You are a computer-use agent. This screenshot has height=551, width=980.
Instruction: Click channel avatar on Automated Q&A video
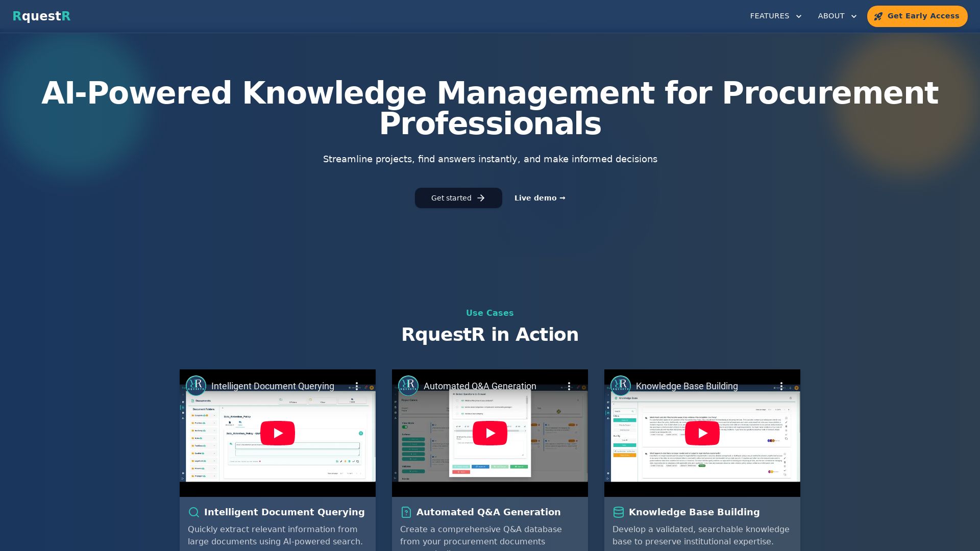coord(408,386)
